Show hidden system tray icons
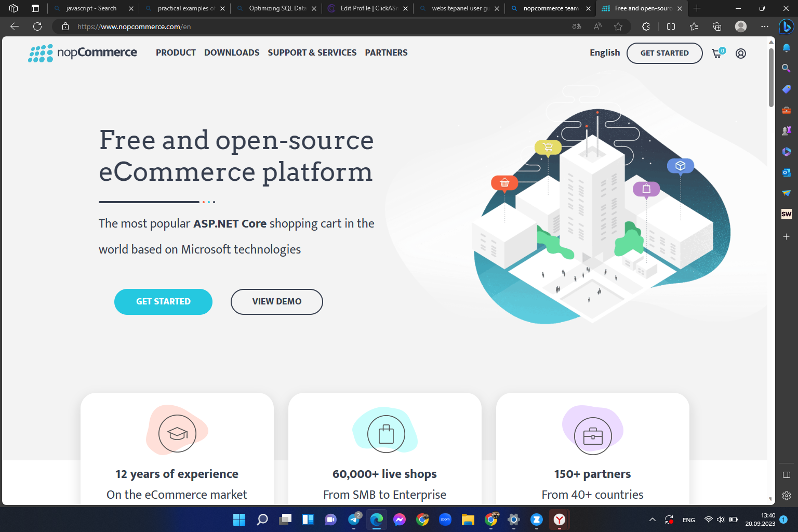Image resolution: width=798 pixels, height=532 pixels. [x=653, y=520]
